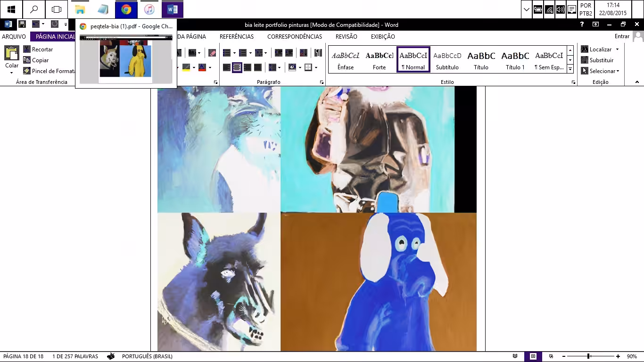Save the document with the floppy disk icon
Viewport: 644px width, 362px height.
22,25
